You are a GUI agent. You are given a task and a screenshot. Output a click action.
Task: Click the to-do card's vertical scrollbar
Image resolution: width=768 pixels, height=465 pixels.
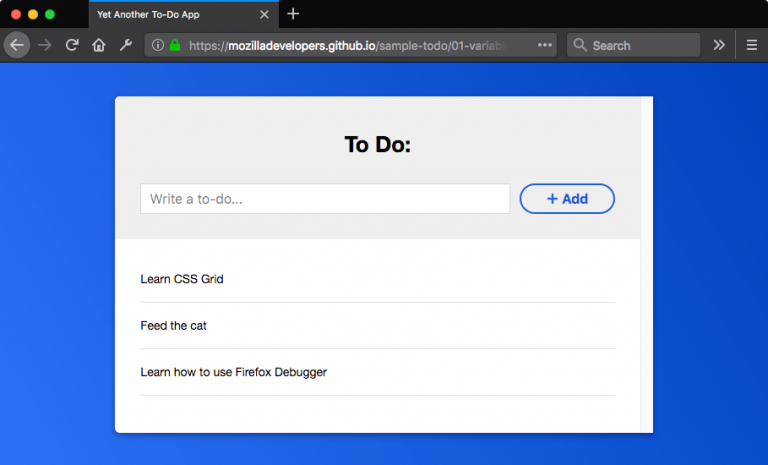tap(647, 265)
